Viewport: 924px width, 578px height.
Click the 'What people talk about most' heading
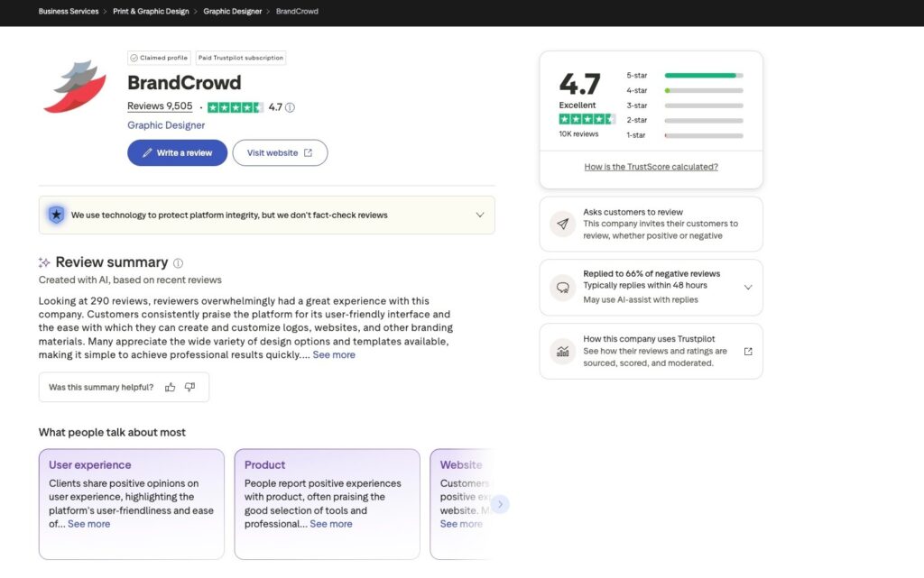(112, 432)
